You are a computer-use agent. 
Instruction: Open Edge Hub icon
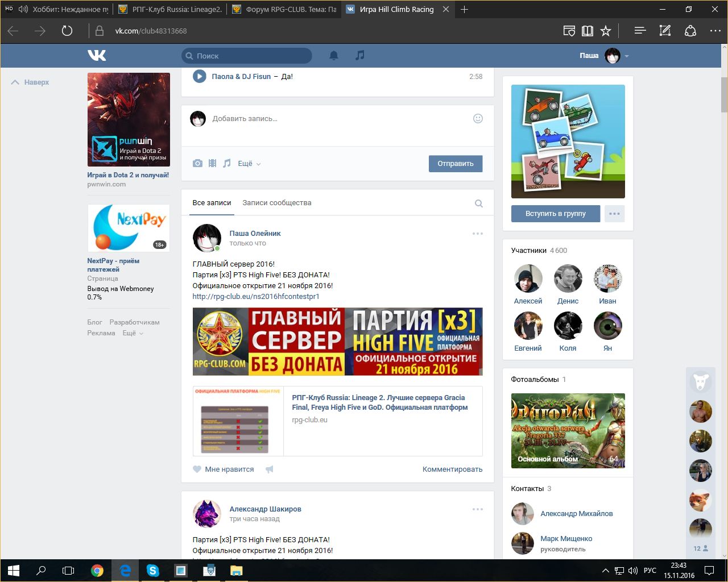click(x=640, y=31)
